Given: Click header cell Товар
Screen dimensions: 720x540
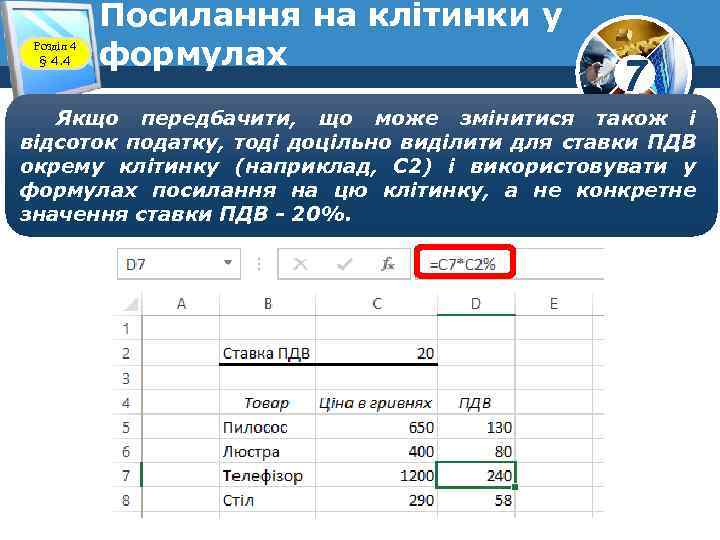Looking at the screenshot, I should [268, 403].
